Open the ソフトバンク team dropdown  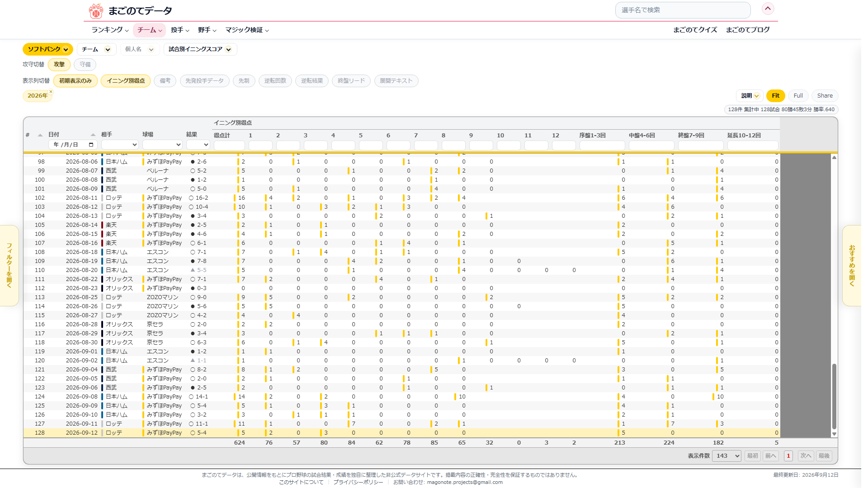48,49
